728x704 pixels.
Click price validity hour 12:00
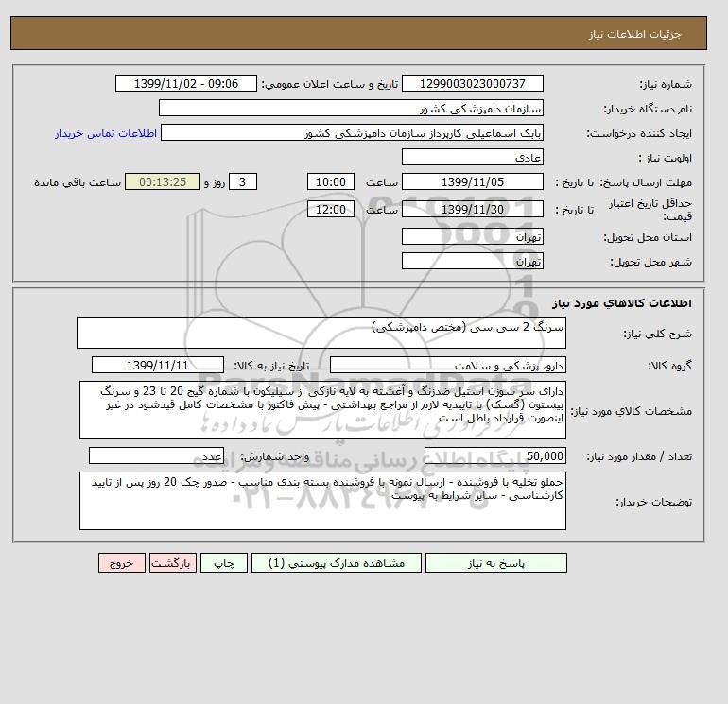pos(331,209)
